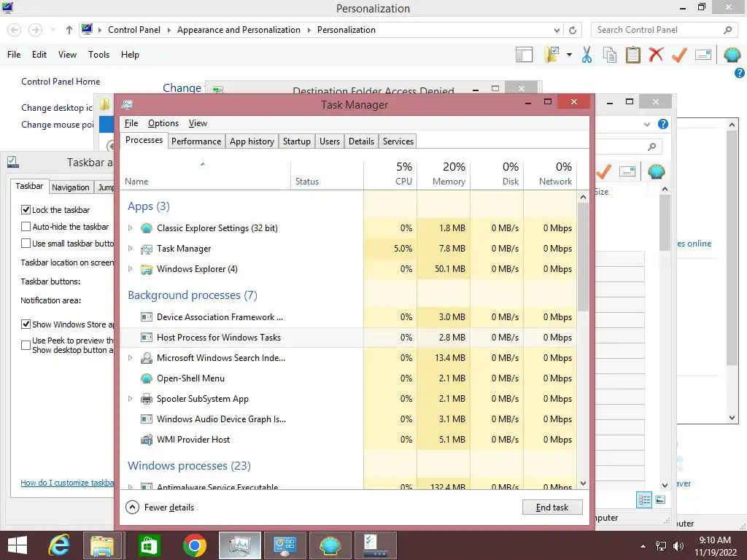Expand Classic Explorer Settings process row
This screenshot has height=560, width=747.
(x=130, y=228)
